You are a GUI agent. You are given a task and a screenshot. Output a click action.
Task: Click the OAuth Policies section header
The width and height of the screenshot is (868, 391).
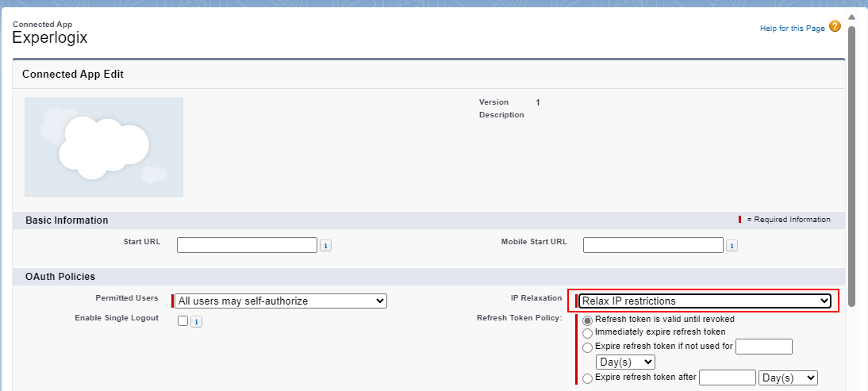click(x=60, y=277)
